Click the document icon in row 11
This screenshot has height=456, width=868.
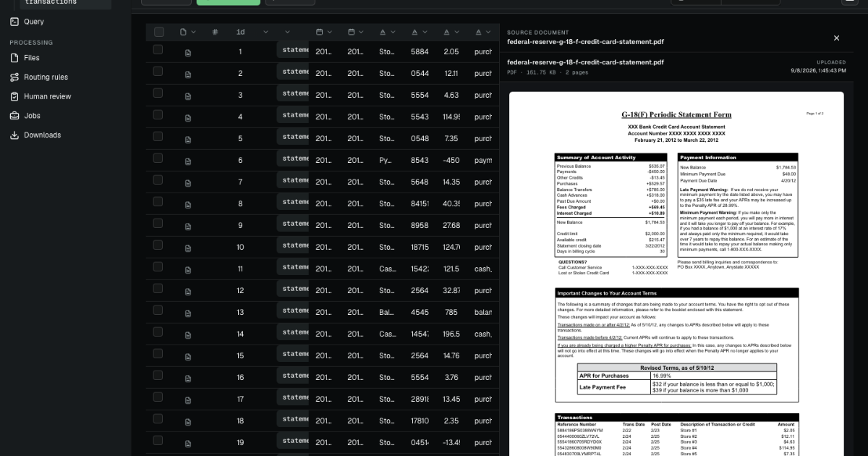click(188, 270)
